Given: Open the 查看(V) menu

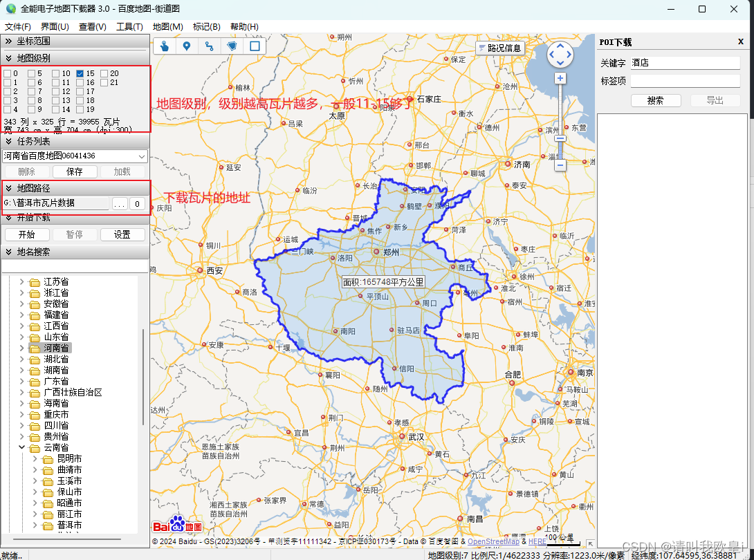Looking at the screenshot, I should [x=92, y=27].
